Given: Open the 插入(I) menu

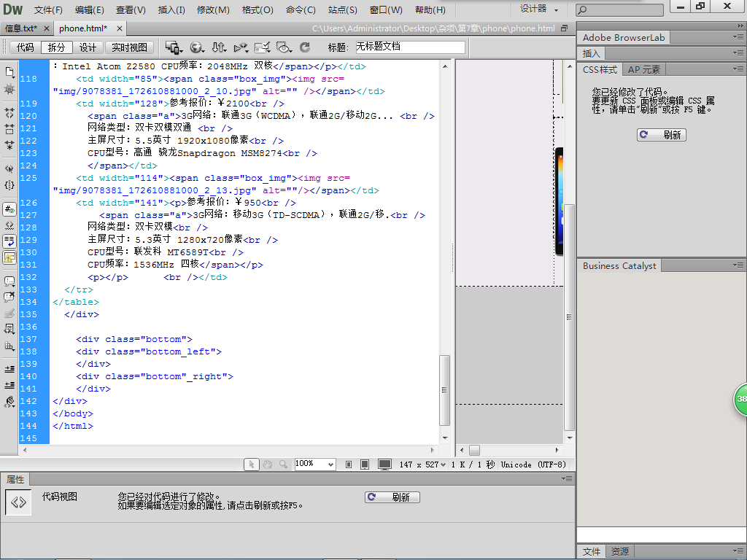Looking at the screenshot, I should (x=171, y=10).
